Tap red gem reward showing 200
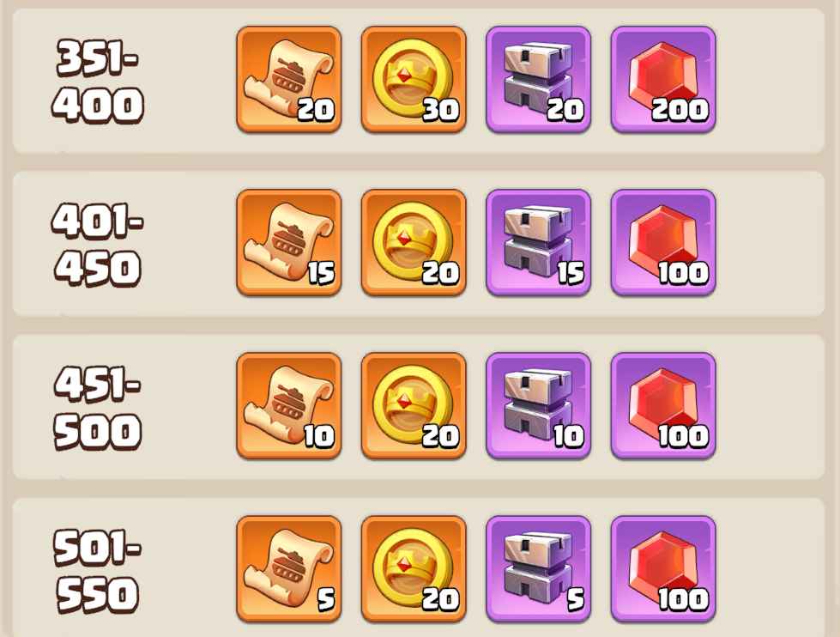The image size is (840, 637). [x=663, y=79]
